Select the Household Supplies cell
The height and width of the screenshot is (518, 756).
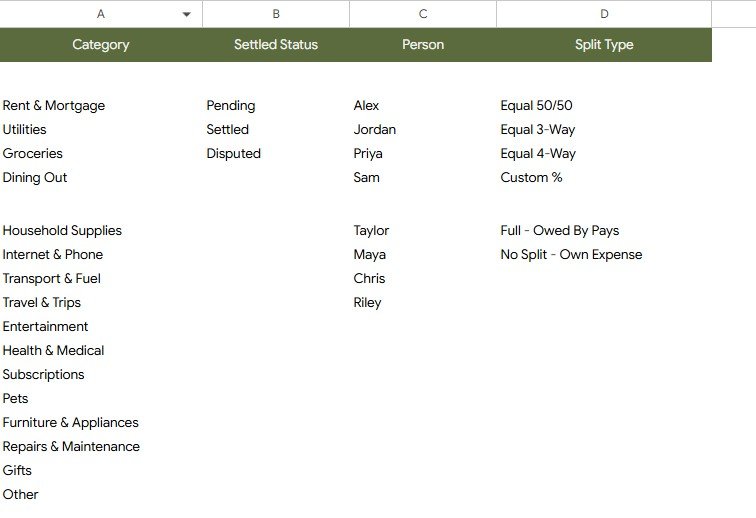pyautogui.click(x=101, y=231)
